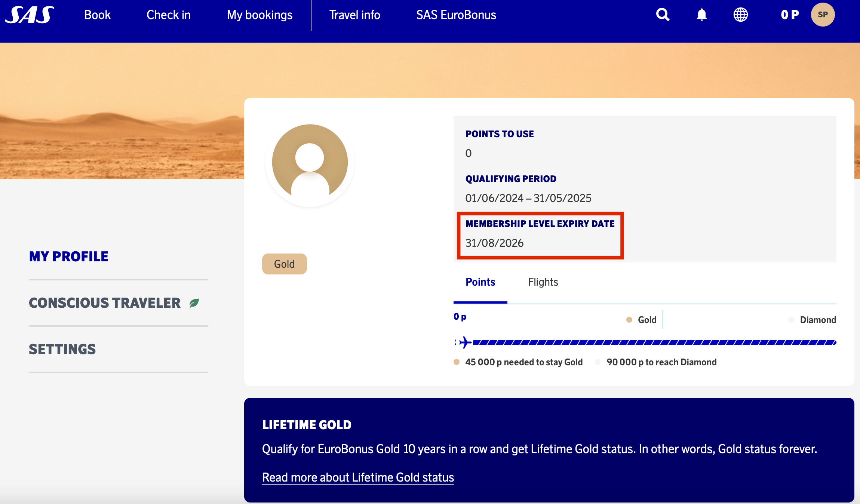Open the Travel info menu

[x=354, y=15]
